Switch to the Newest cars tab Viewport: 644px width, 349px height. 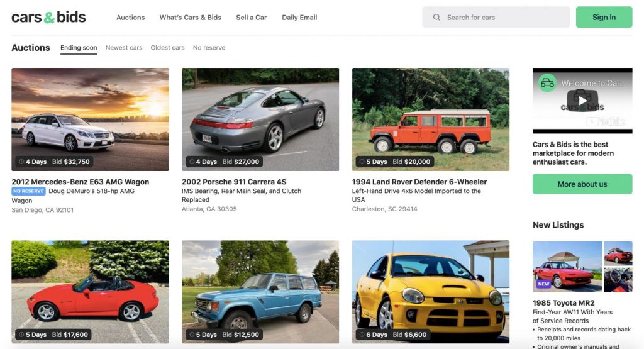(x=124, y=48)
